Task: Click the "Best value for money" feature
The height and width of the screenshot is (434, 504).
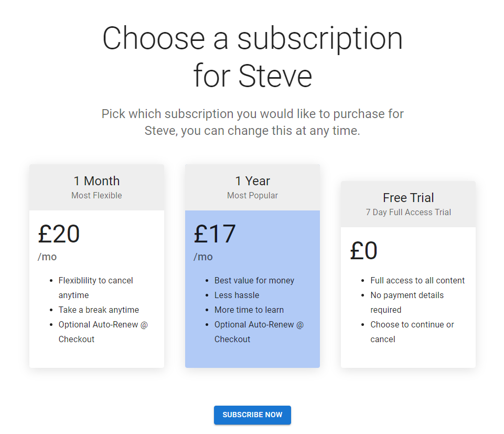Action: click(x=254, y=280)
